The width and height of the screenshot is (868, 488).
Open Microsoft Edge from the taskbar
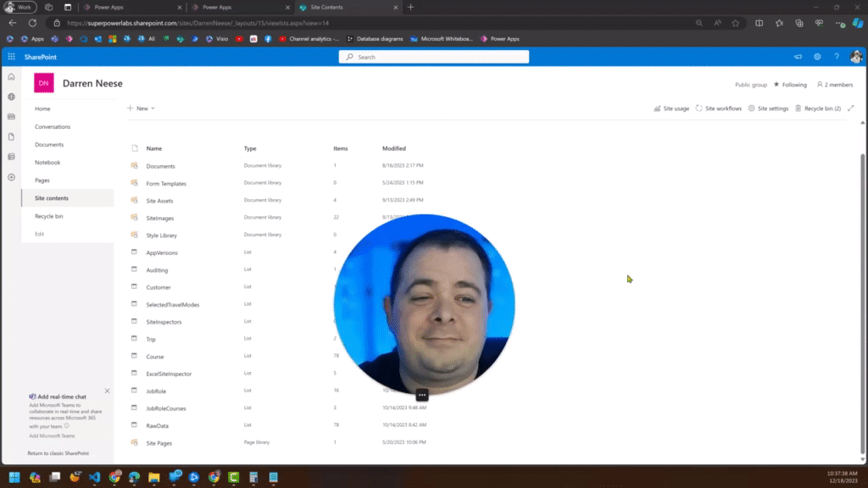[x=134, y=477]
